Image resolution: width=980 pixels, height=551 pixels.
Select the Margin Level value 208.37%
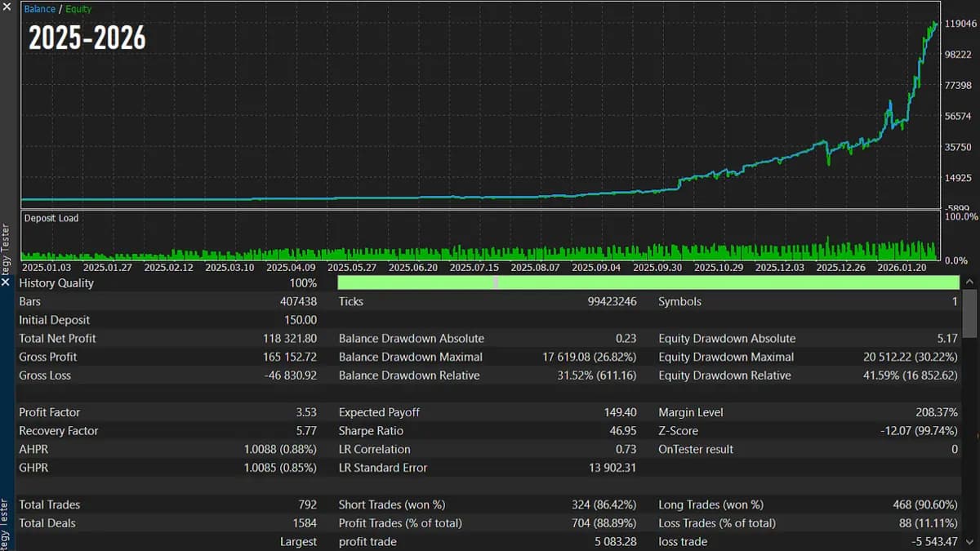937,412
